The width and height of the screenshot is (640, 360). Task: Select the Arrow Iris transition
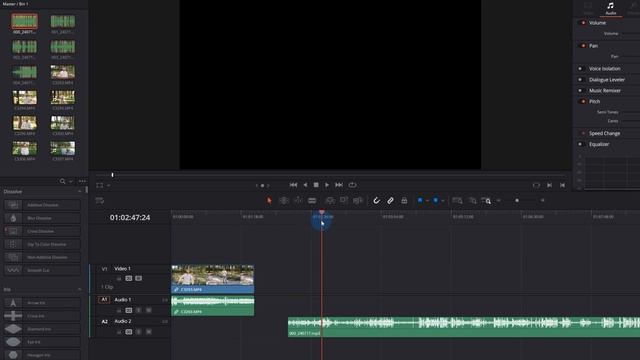pos(42,303)
